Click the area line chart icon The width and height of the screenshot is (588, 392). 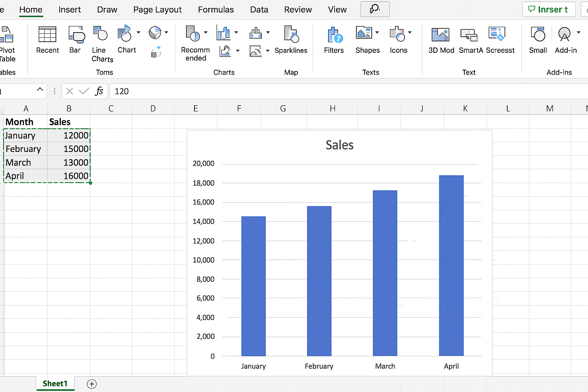click(225, 51)
